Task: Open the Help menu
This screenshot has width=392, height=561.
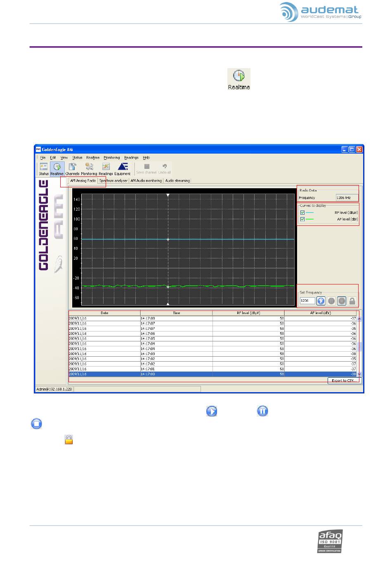Action: 146,158
